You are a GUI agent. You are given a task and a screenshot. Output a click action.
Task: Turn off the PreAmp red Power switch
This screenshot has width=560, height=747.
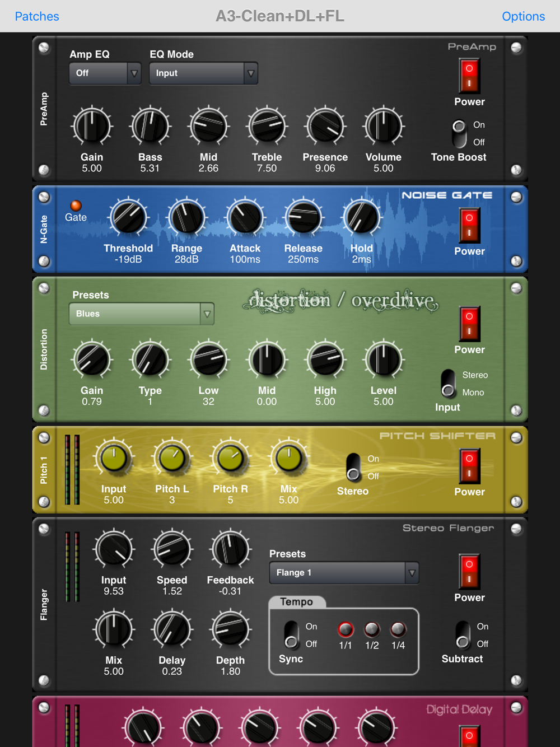pos(469,76)
